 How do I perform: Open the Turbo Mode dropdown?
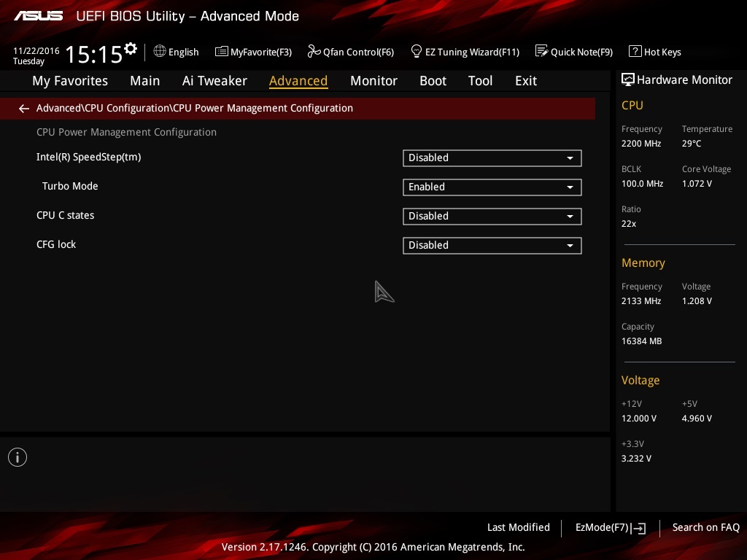[x=492, y=187]
